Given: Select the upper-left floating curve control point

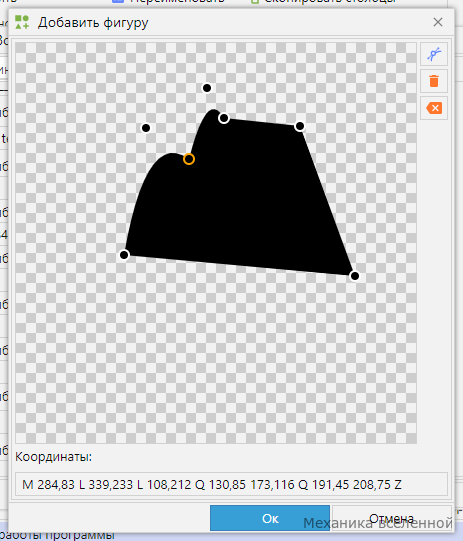Looking at the screenshot, I should pyautogui.click(x=146, y=128).
